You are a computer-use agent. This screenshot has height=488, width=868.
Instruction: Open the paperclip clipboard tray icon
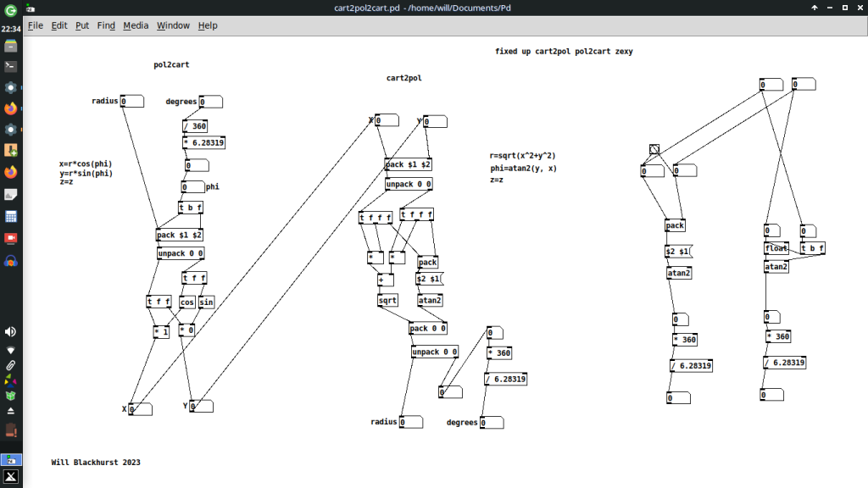point(10,366)
